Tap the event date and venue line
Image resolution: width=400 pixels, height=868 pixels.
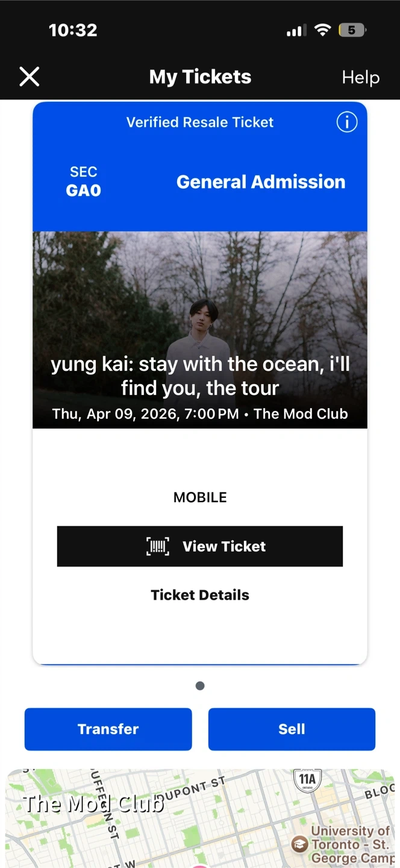tap(200, 414)
